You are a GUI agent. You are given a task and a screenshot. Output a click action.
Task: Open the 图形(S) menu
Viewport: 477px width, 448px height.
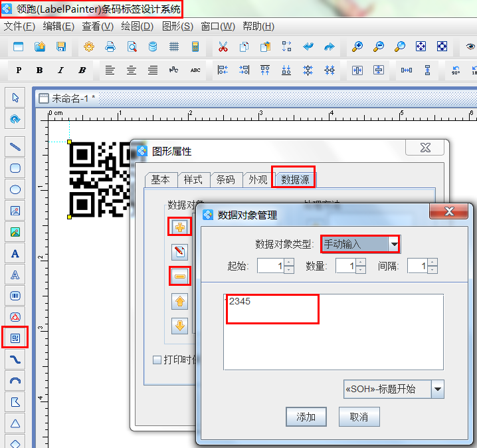(177, 27)
